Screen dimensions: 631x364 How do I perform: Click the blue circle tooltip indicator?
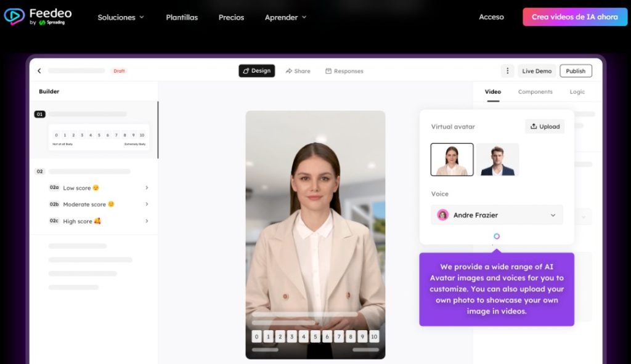click(497, 237)
